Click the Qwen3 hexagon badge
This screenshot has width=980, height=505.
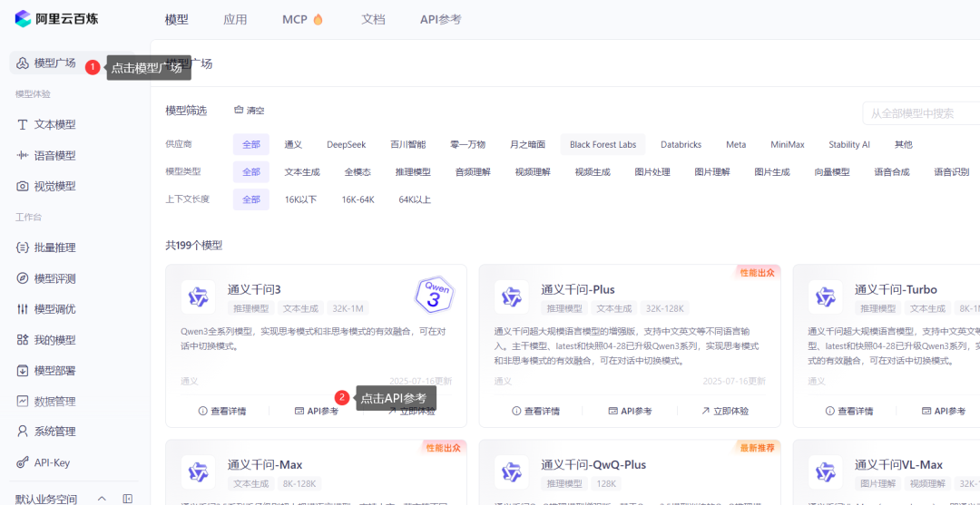tap(435, 295)
